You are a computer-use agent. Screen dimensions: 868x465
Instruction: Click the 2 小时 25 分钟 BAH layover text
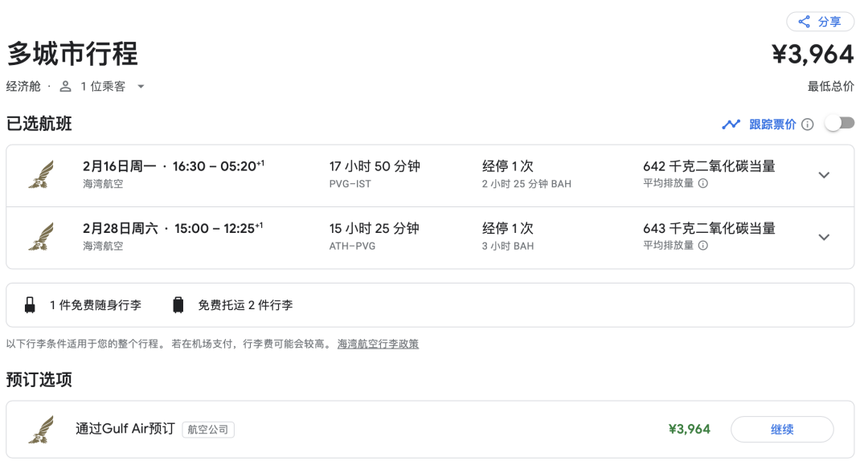pos(526,184)
